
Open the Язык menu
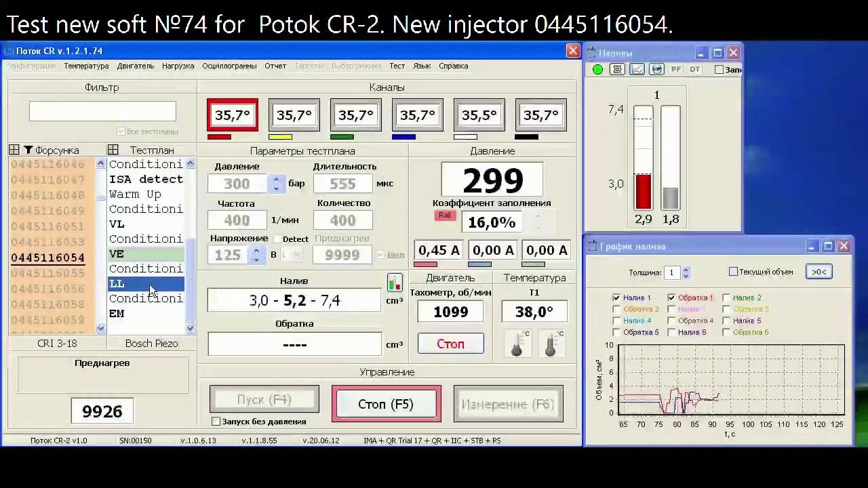(x=422, y=66)
